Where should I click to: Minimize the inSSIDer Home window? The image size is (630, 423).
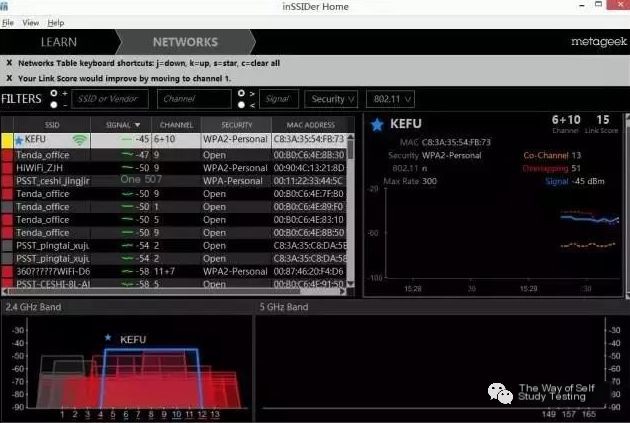(x=582, y=6)
